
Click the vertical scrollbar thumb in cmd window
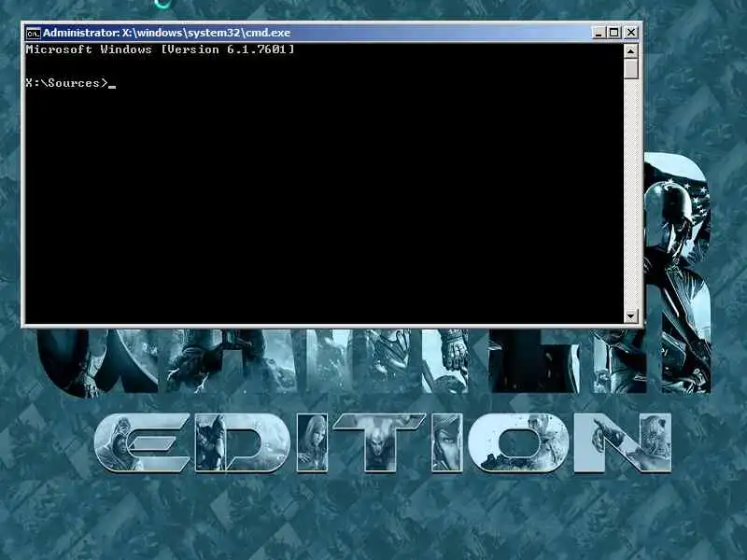pyautogui.click(x=631, y=68)
